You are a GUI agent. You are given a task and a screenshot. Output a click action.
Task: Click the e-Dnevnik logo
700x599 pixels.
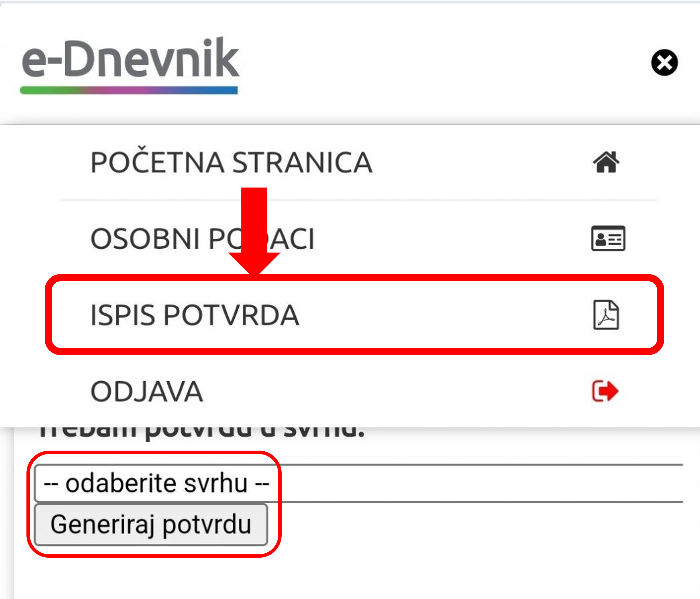tap(130, 58)
